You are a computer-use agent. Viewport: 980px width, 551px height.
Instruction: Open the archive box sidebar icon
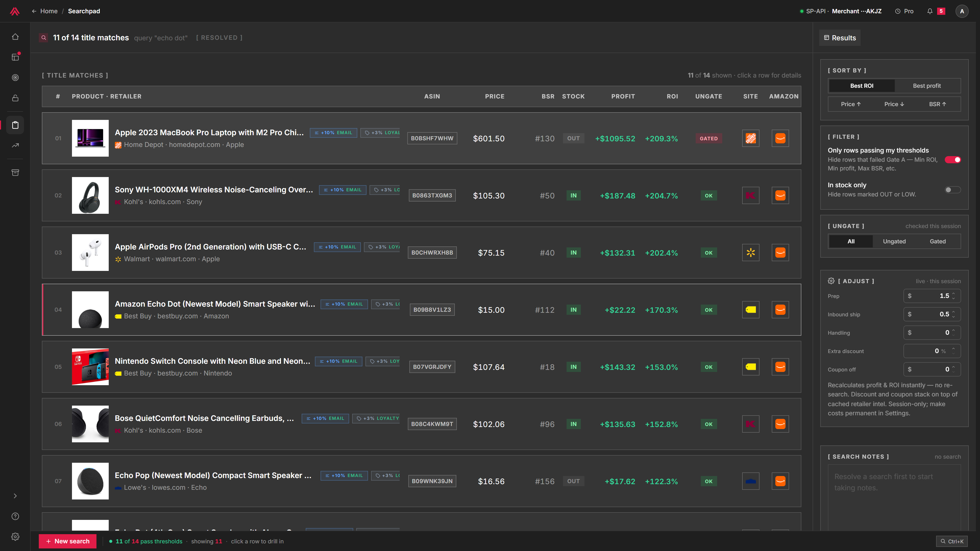(15, 173)
